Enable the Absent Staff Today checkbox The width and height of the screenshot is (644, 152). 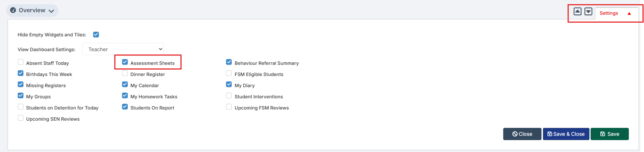click(21, 62)
